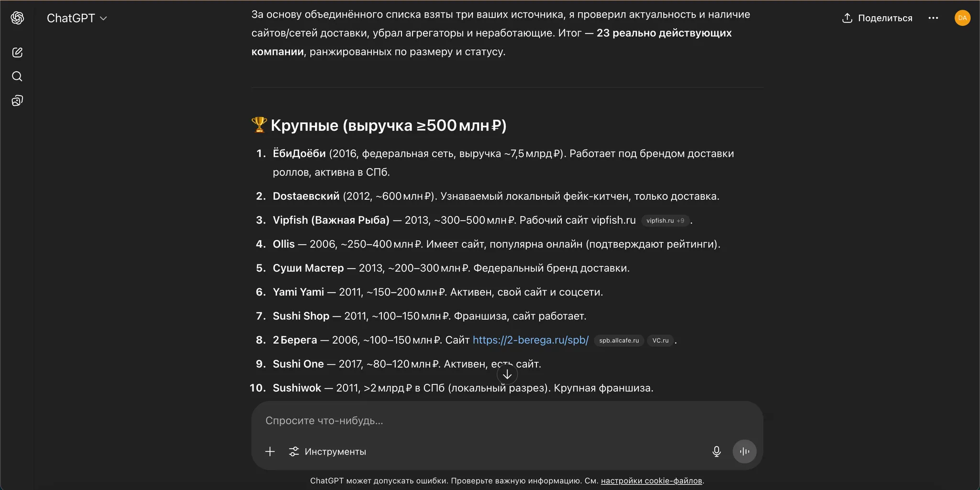This screenshot has width=980, height=490.
Task: Open the DA profile avatar menu
Action: click(x=962, y=18)
